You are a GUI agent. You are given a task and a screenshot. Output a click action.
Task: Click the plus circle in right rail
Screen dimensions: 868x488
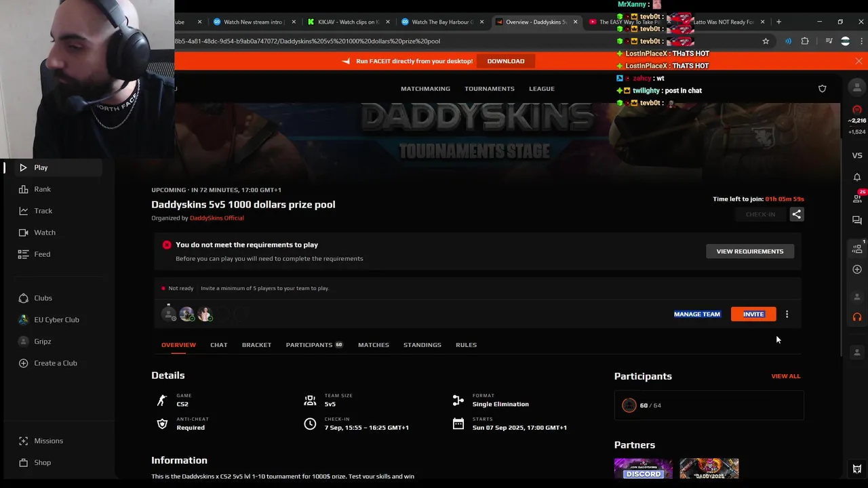click(857, 269)
